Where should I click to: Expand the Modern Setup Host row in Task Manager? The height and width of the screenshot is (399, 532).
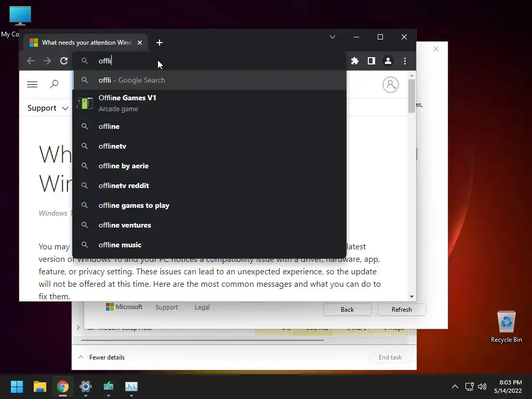tap(78, 327)
